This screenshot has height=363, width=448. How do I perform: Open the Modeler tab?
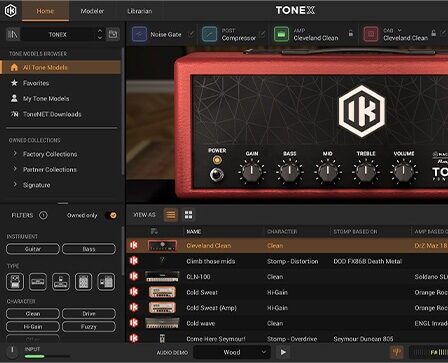(92, 11)
